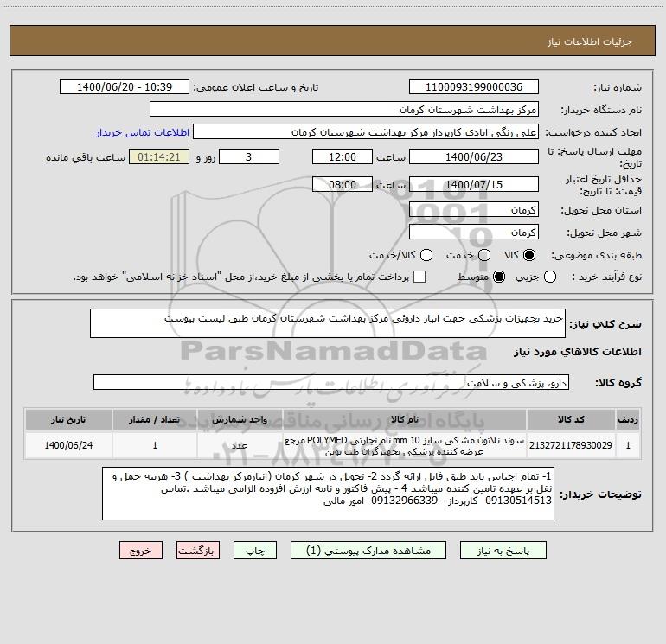Click the validity time field 08:00
666x644 pixels.
[343, 184]
